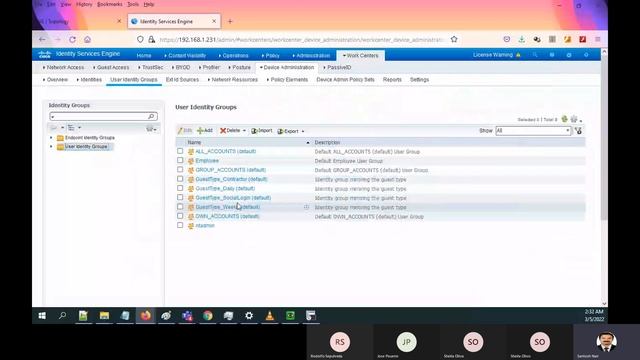Image resolution: width=640 pixels, height=360 pixels.
Task: Open Chrome from taskbar
Action: pos(208,316)
